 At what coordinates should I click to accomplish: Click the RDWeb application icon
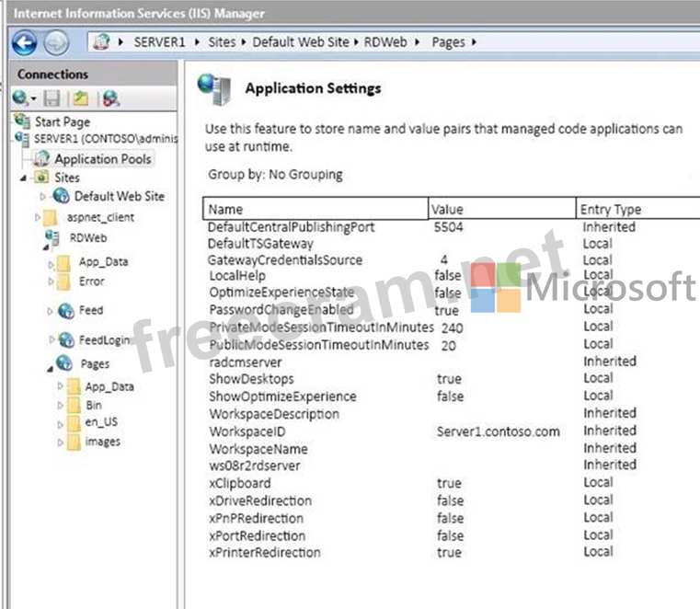(52, 238)
